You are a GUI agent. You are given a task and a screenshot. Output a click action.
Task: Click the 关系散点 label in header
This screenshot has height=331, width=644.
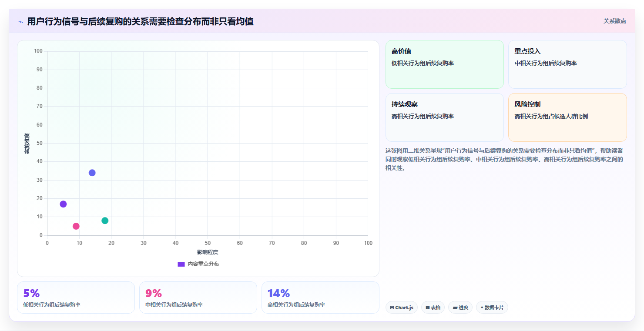point(614,21)
